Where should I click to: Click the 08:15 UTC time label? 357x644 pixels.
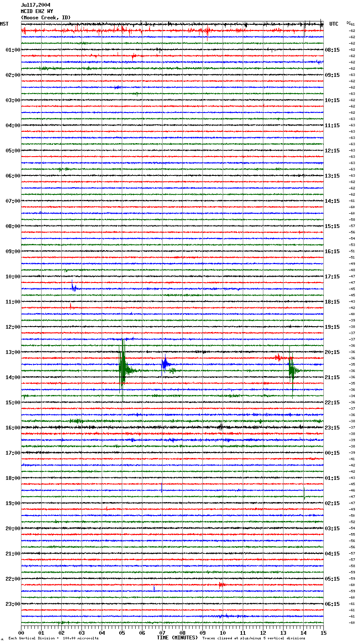[332, 50]
